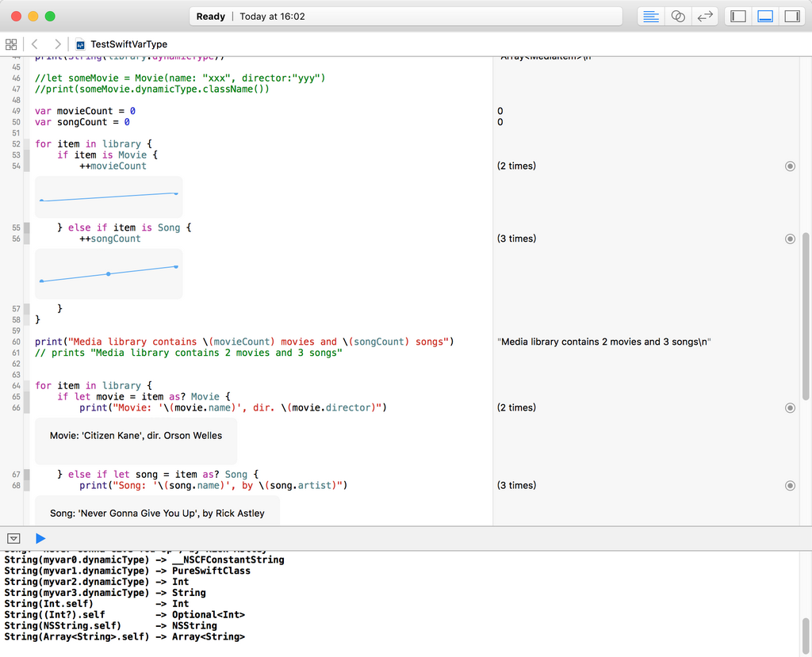Run the playground with the blue play button
The image size is (812, 657).
tap(40, 538)
